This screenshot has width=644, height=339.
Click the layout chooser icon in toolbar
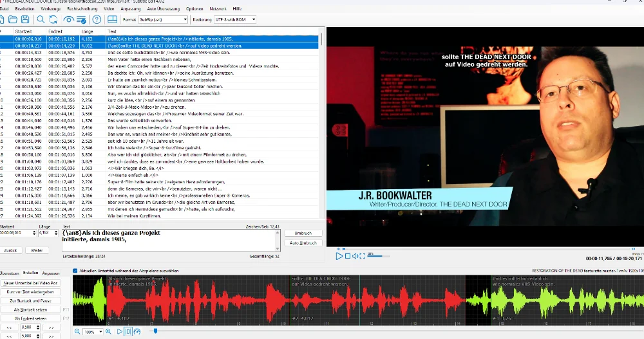point(112,19)
